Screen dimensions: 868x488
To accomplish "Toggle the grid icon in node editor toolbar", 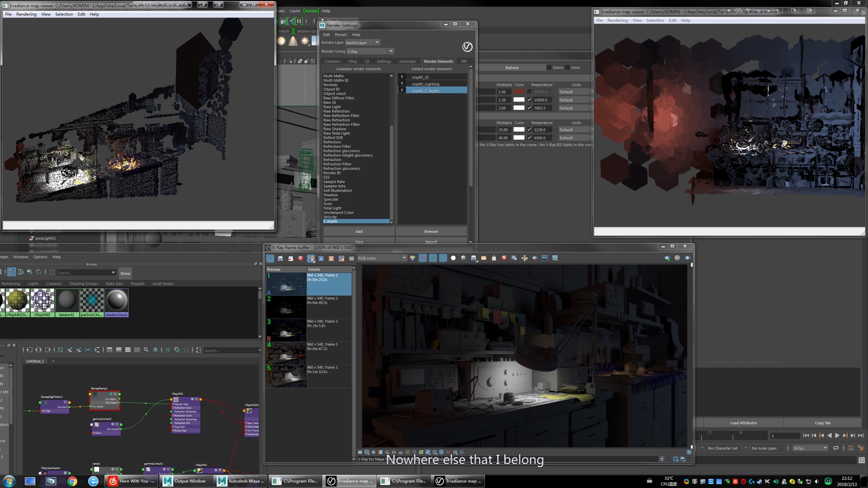I will coord(167,350).
